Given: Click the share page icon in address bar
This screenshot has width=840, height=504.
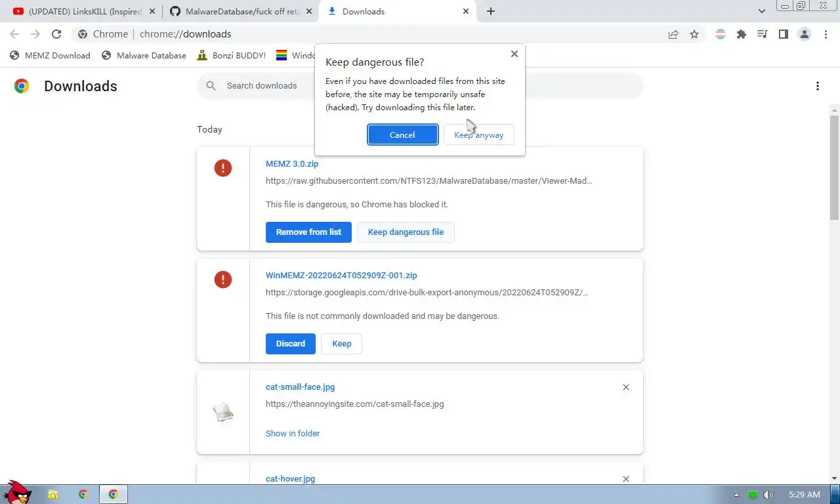Looking at the screenshot, I should 673,34.
